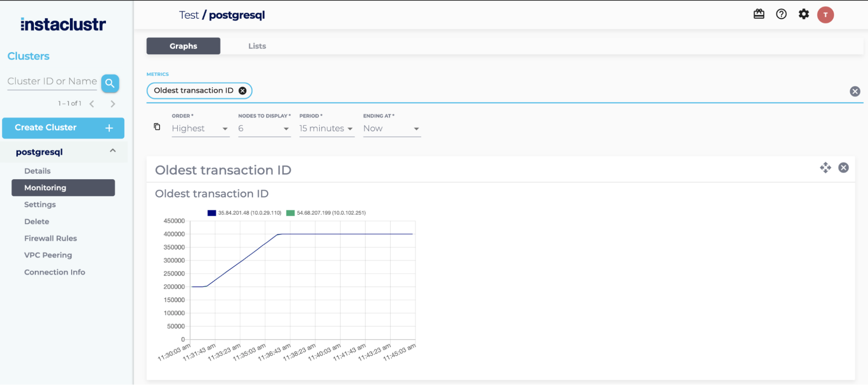
Task: Click the Create Cluster button
Action: 63,128
